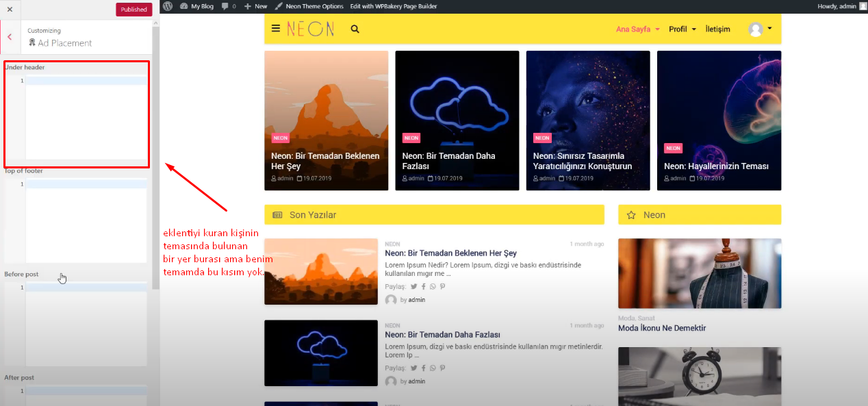868x406 pixels.
Task: Click the search magnifier icon in header
Action: tap(355, 29)
